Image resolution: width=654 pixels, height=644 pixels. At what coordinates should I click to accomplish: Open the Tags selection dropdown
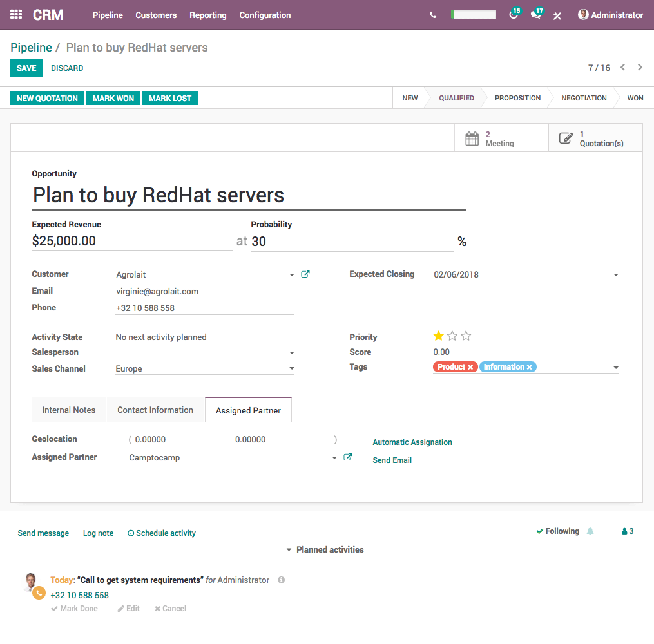(x=615, y=366)
